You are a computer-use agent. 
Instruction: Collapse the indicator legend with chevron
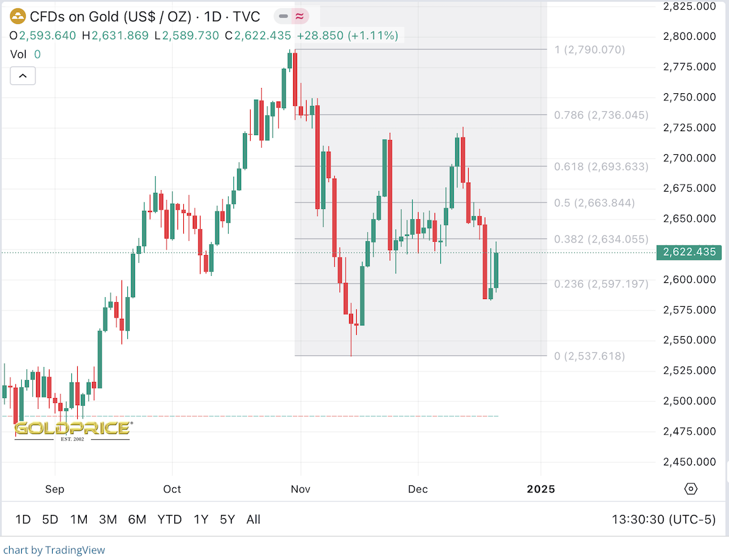[x=22, y=76]
